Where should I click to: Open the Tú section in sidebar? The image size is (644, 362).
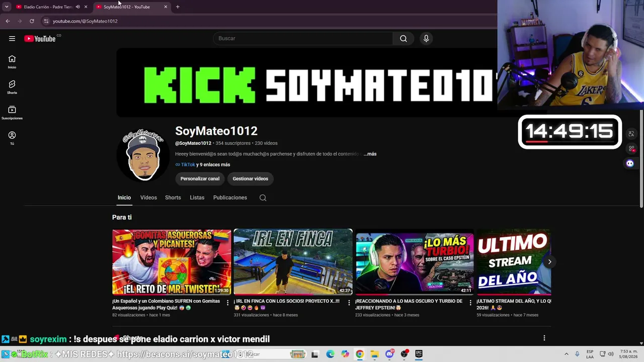tap(12, 138)
